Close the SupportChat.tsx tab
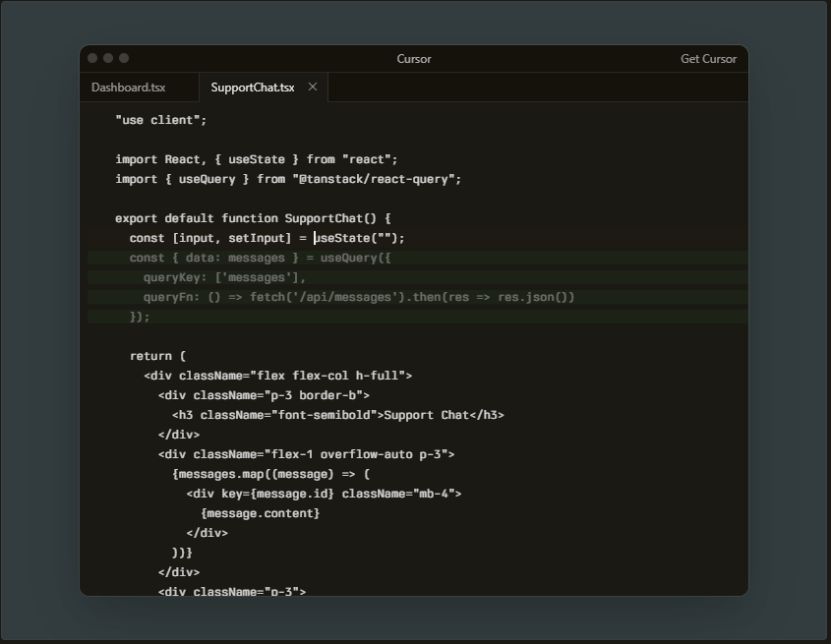The height and width of the screenshot is (644, 831). pos(313,88)
